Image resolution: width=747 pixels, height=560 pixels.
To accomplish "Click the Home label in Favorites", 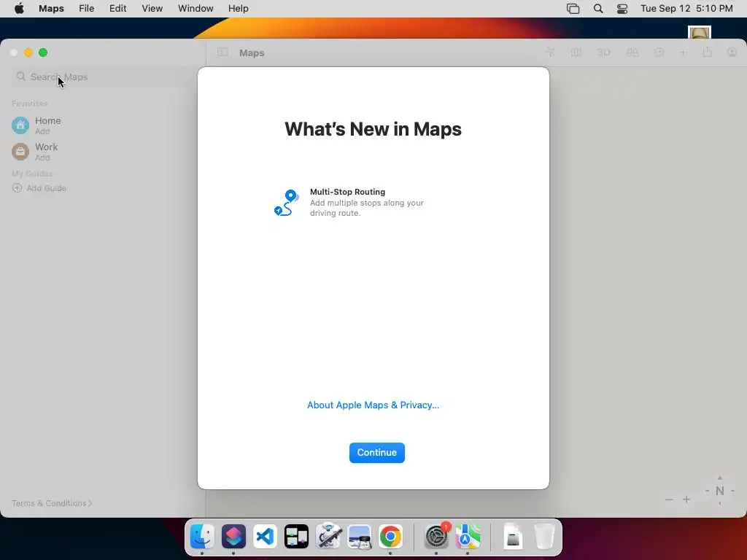I will click(47, 120).
